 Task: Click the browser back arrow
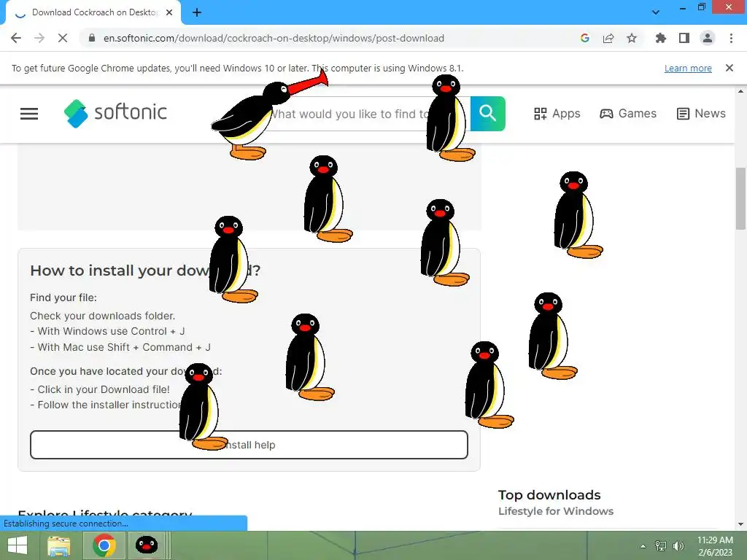coord(16,38)
